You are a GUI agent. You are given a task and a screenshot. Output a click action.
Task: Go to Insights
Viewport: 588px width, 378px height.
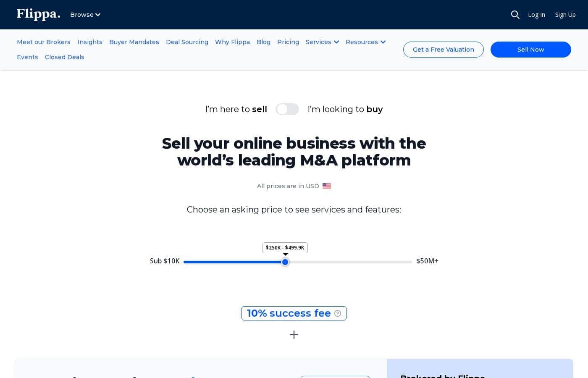coord(90,42)
